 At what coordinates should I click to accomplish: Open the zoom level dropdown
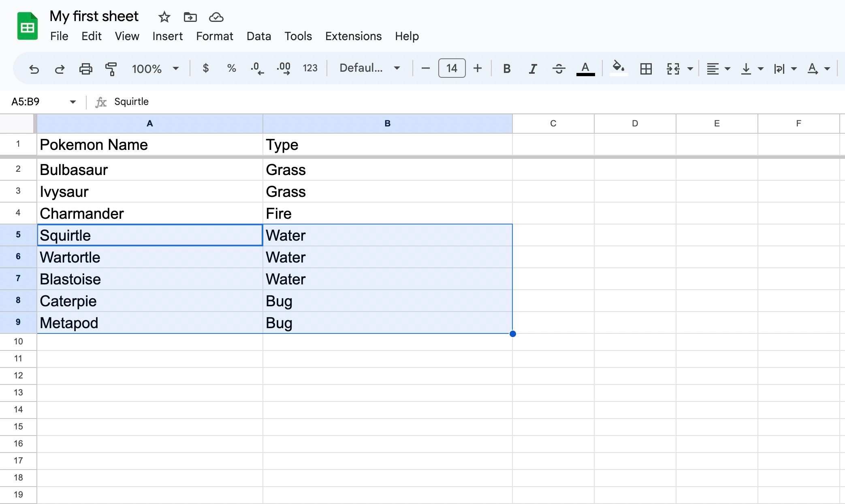156,68
